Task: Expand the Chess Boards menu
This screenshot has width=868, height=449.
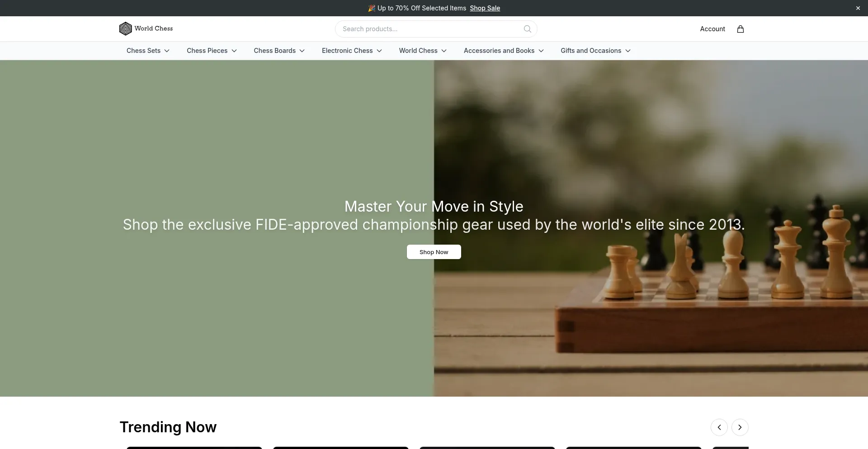Action: [279, 51]
